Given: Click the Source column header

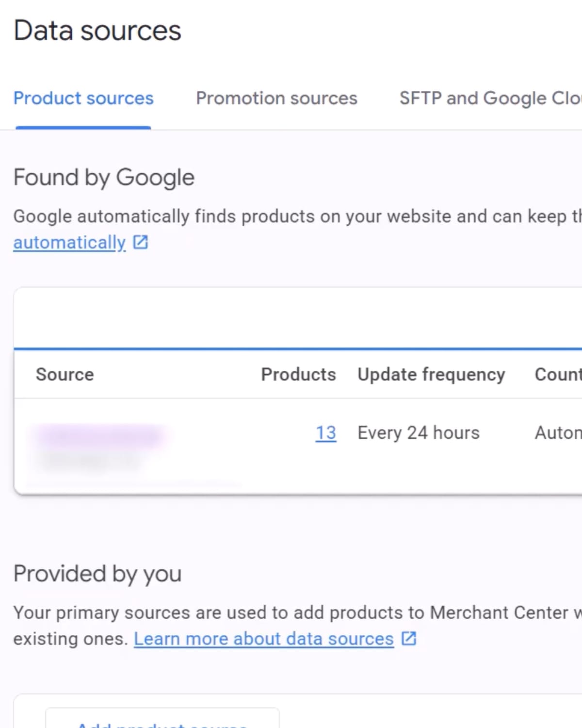Looking at the screenshot, I should coord(65,374).
